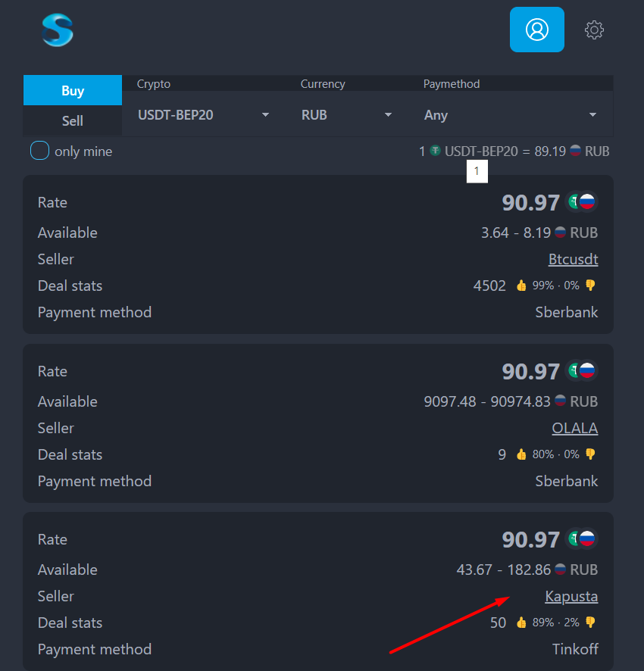Click the blue S logo
Viewport: 644px width, 671px height.
pyautogui.click(x=58, y=30)
